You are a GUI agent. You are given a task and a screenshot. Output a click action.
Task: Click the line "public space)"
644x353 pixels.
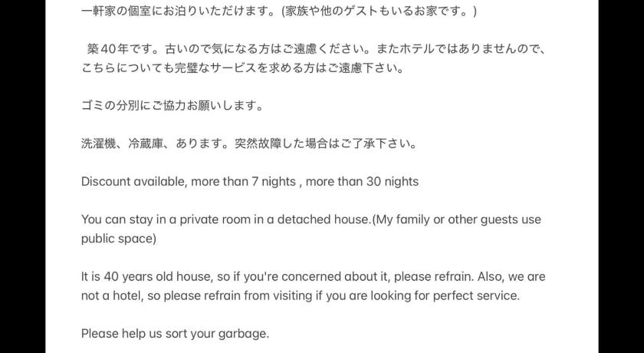tap(118, 238)
